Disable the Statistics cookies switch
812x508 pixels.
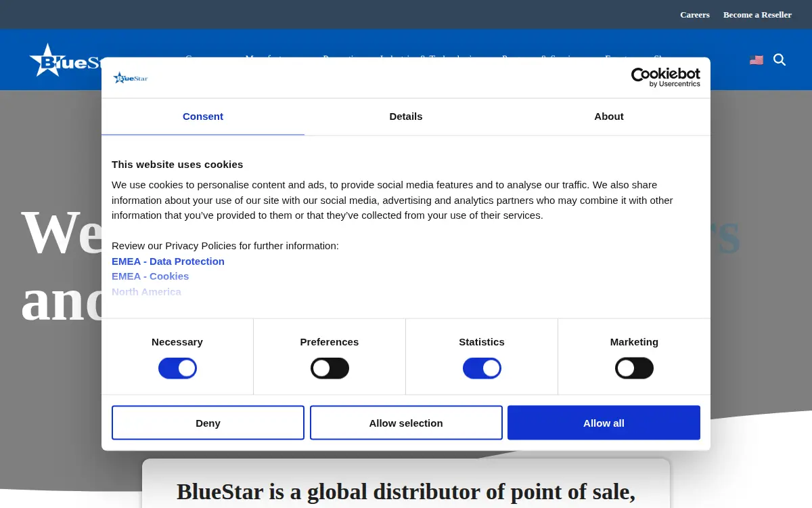(482, 368)
